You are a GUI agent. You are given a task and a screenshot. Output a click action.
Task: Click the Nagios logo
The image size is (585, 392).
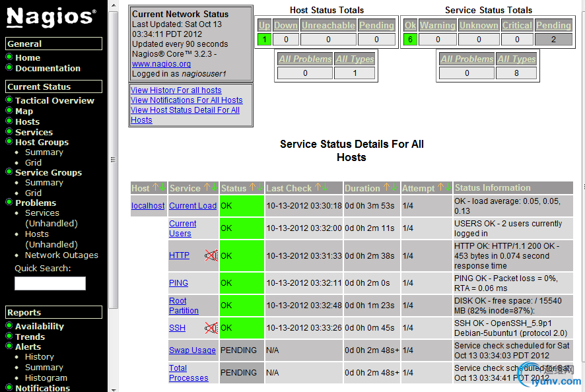click(51, 17)
